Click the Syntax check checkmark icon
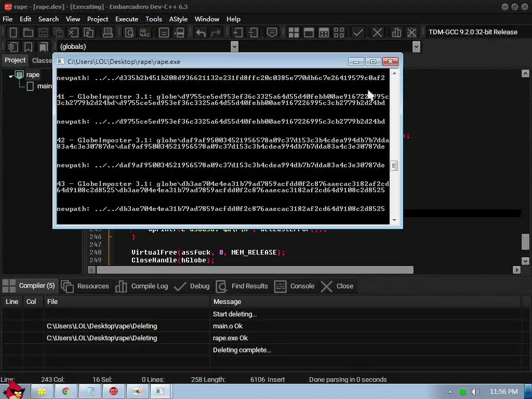The height and width of the screenshot is (399, 532). (358, 33)
